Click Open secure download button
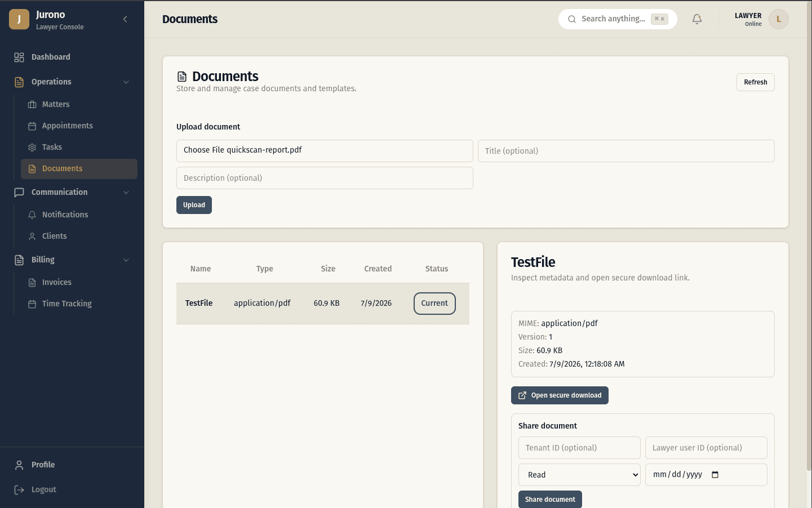 [560, 395]
